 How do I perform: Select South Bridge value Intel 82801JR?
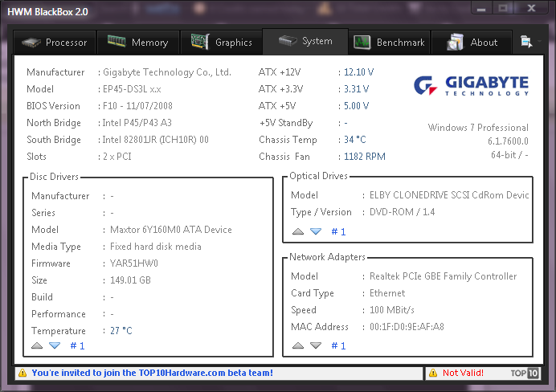155,140
